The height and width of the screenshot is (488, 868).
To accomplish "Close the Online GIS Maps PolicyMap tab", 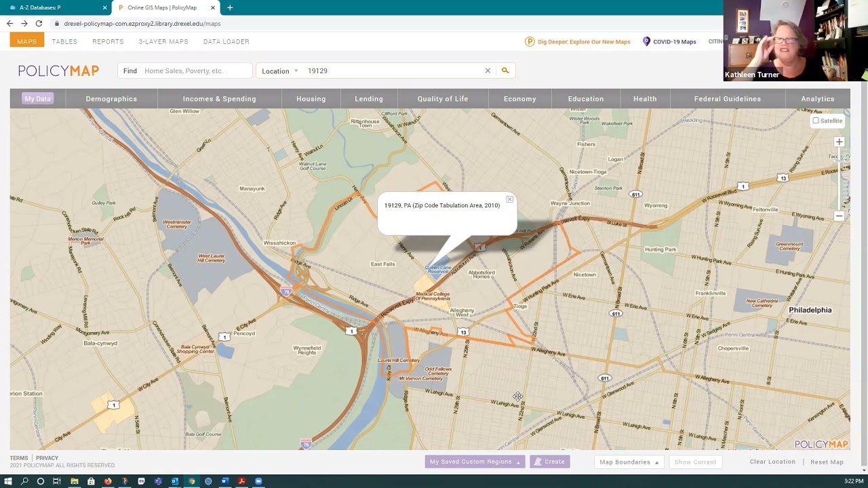I will click(213, 7).
